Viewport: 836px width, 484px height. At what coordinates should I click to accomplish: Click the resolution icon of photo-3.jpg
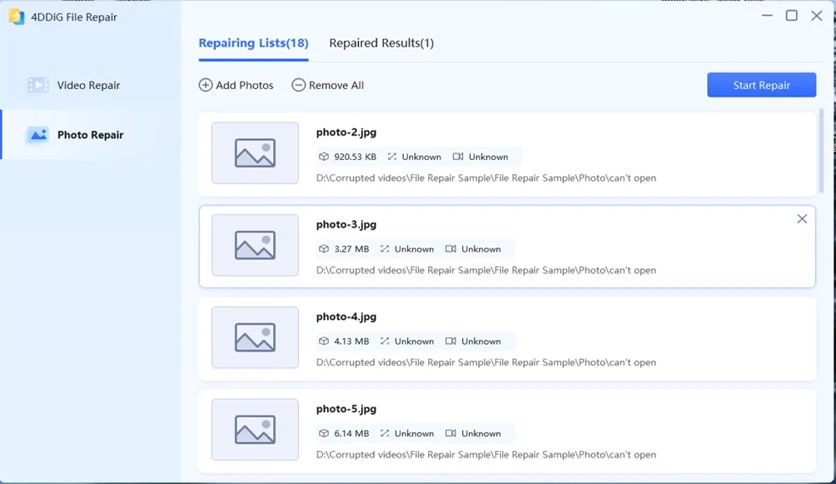tap(384, 249)
